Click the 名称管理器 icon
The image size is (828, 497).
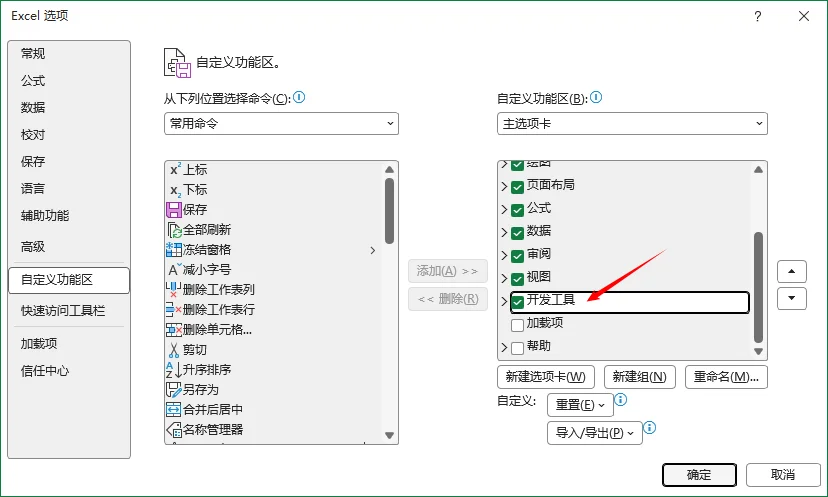[174, 429]
